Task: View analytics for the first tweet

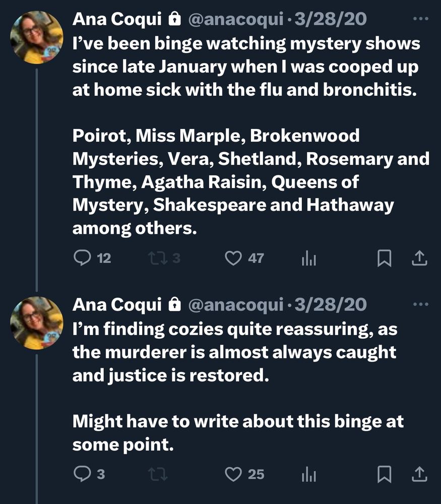Action: pyautogui.click(x=308, y=259)
